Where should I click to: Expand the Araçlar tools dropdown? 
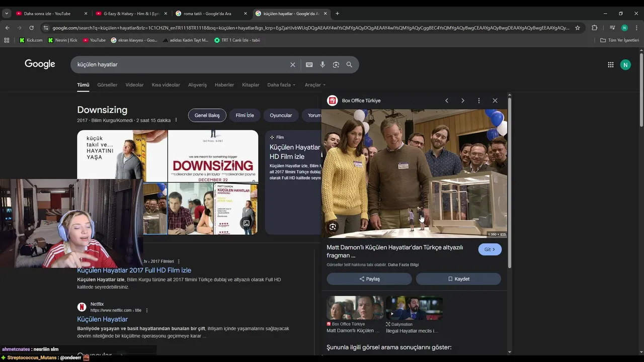click(x=315, y=85)
